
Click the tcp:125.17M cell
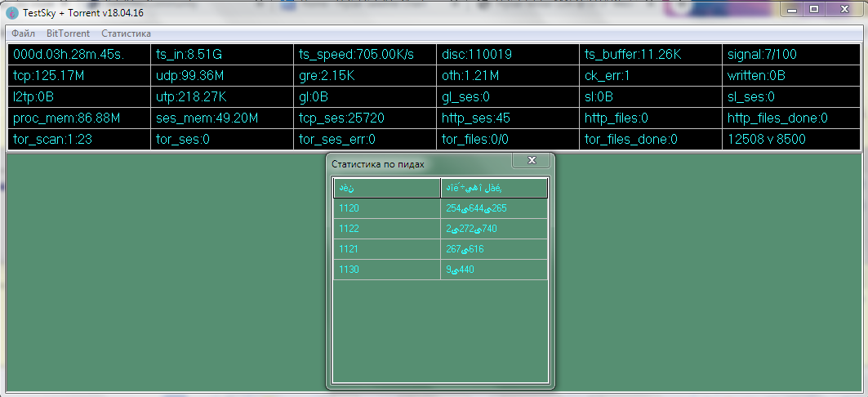point(78,76)
